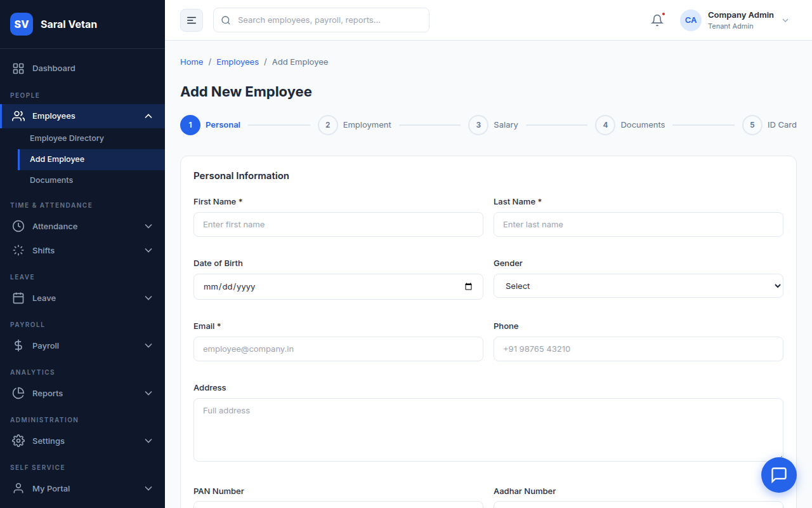The width and height of the screenshot is (812, 508).
Task: Click the Date of Birth field
Action: 338,287
